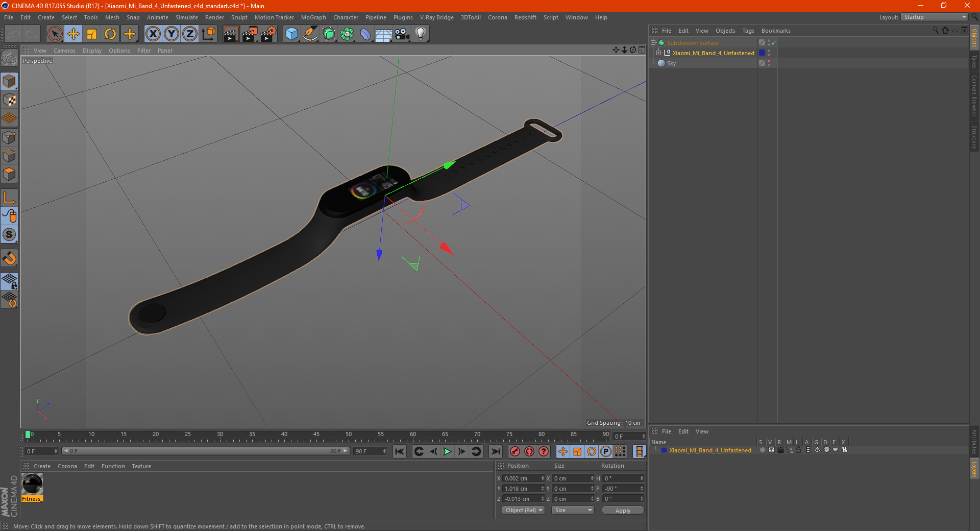Image resolution: width=980 pixels, height=531 pixels.
Task: Add a Subdivision Surface generator icon
Action: pyautogui.click(x=329, y=34)
